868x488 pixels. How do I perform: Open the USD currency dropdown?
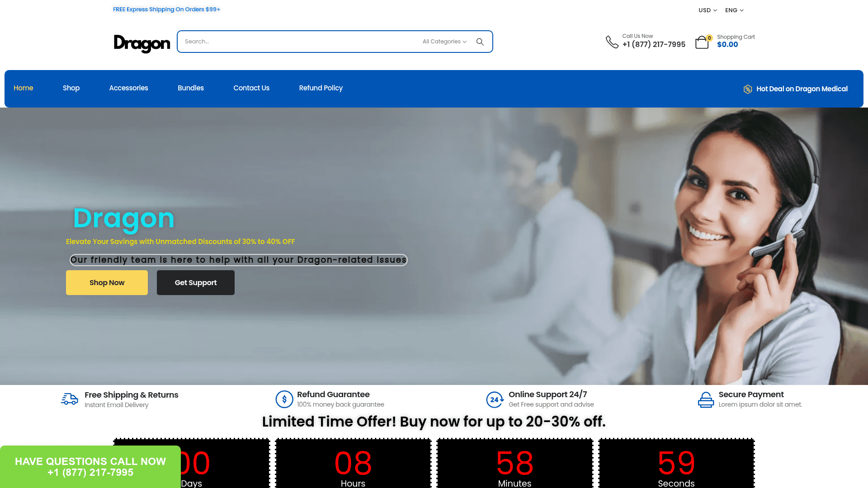click(x=708, y=10)
